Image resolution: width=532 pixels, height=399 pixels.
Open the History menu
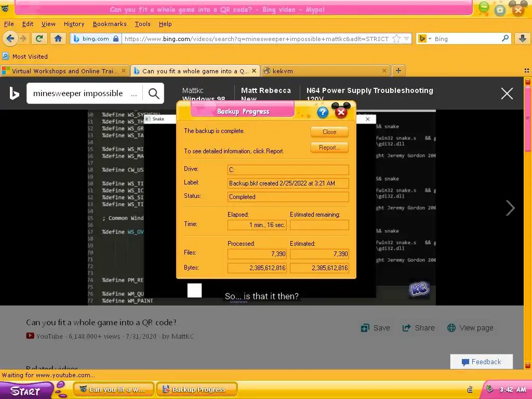click(74, 24)
